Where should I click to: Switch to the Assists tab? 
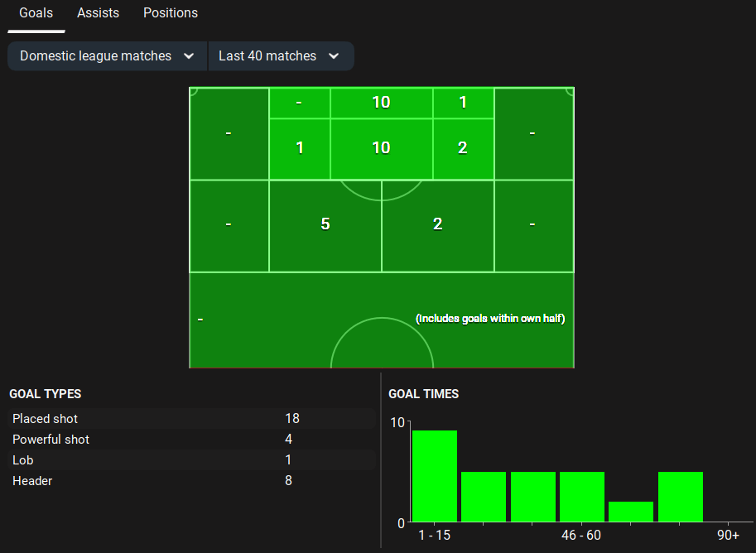click(x=98, y=13)
